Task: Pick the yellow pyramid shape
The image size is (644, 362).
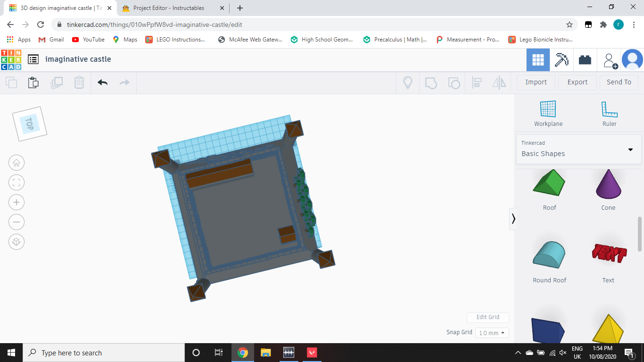Action: tap(608, 329)
